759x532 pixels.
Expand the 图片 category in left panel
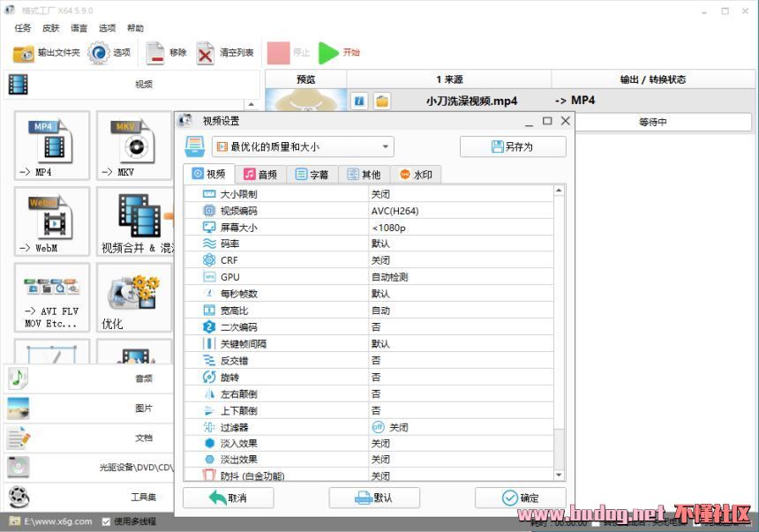[88, 408]
